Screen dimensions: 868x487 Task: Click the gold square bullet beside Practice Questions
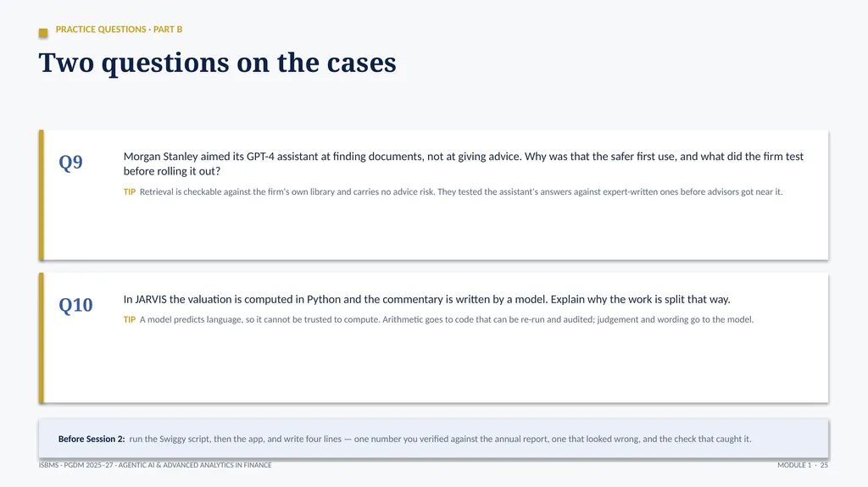coord(43,33)
